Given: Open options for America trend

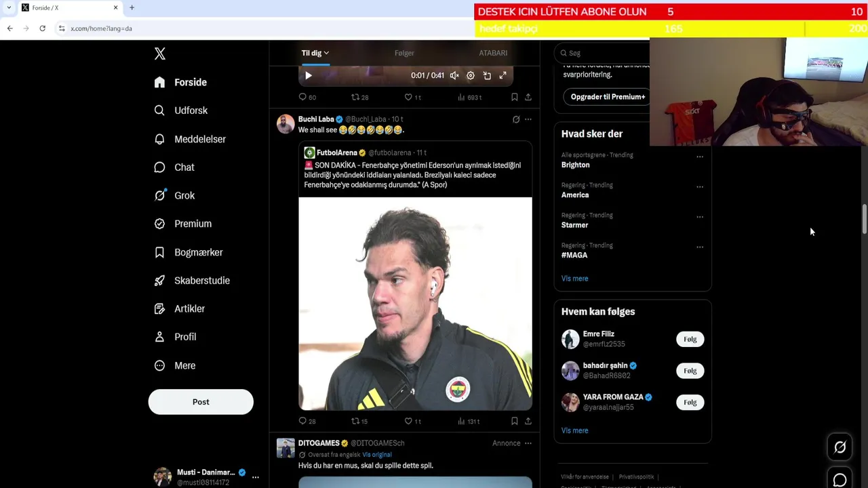Looking at the screenshot, I should pyautogui.click(x=700, y=186).
